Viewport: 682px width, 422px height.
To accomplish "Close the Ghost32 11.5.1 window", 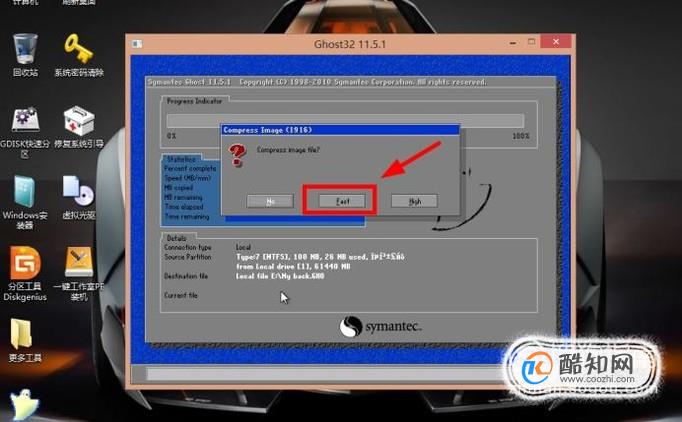I will 556,42.
